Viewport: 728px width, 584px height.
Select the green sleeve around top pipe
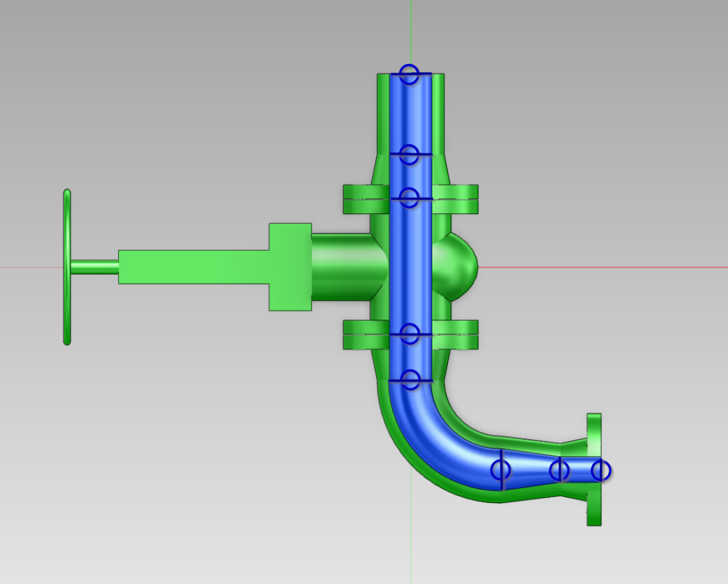pyautogui.click(x=439, y=114)
